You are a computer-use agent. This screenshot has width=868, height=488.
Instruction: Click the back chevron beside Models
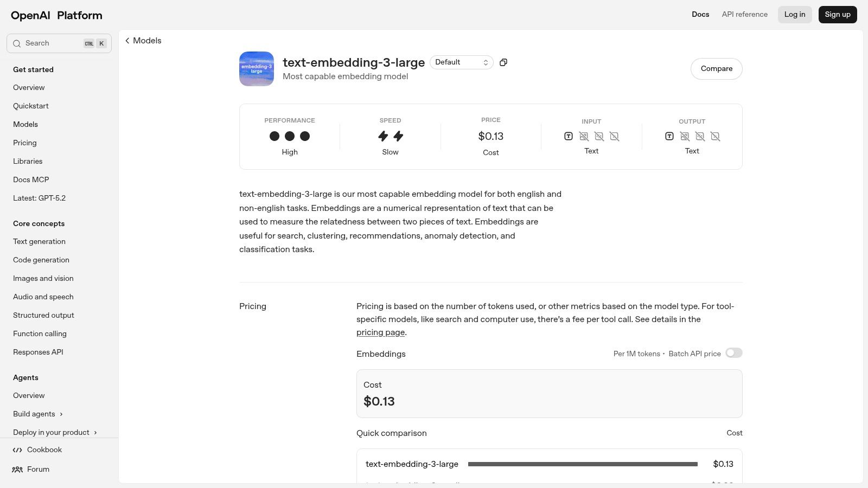coord(127,41)
